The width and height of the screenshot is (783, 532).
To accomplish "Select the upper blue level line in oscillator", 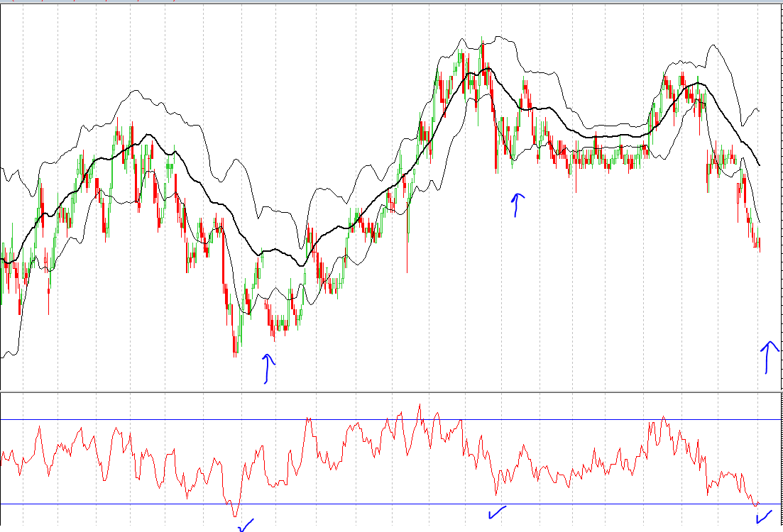I will [x=392, y=420].
